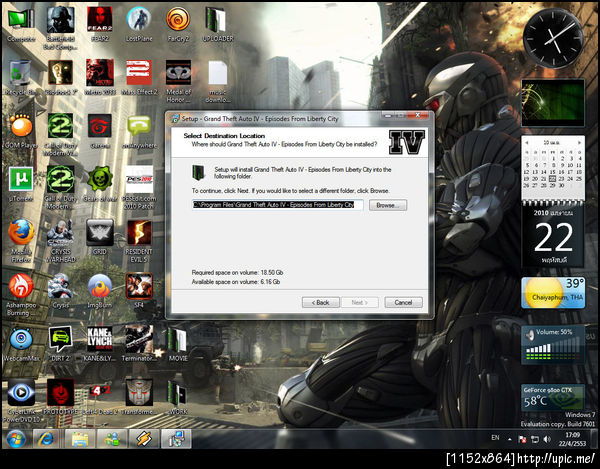The height and width of the screenshot is (469, 600).
Task: Go to next month in calendar gadget
Action: coord(579,142)
